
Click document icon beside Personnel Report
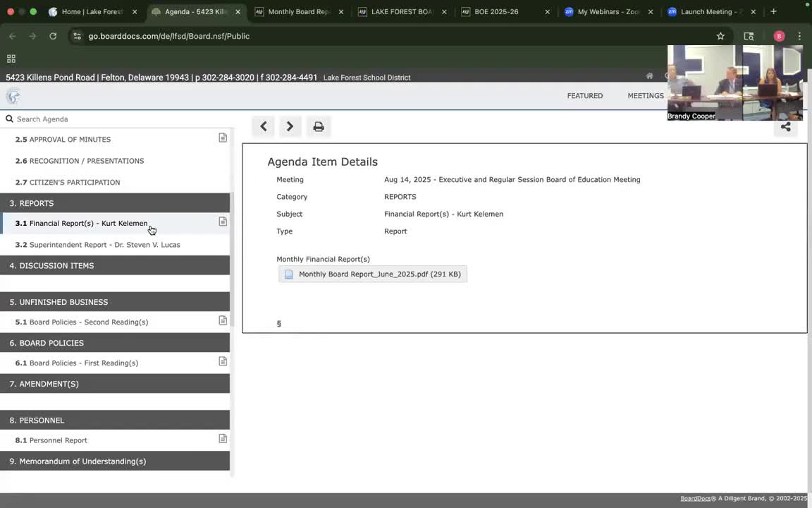coord(223,439)
